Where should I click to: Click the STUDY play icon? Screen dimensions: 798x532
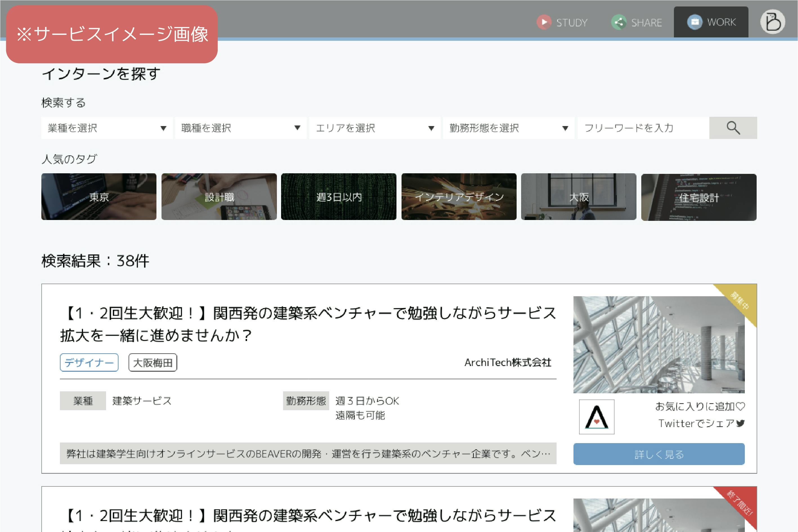pos(544,22)
